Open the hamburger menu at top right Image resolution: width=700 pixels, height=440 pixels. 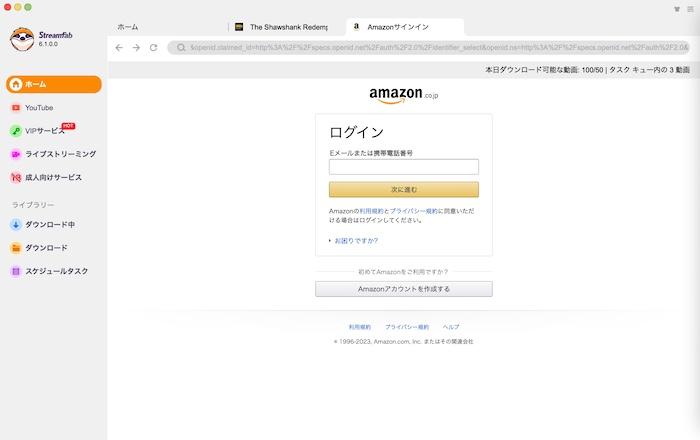point(690,9)
